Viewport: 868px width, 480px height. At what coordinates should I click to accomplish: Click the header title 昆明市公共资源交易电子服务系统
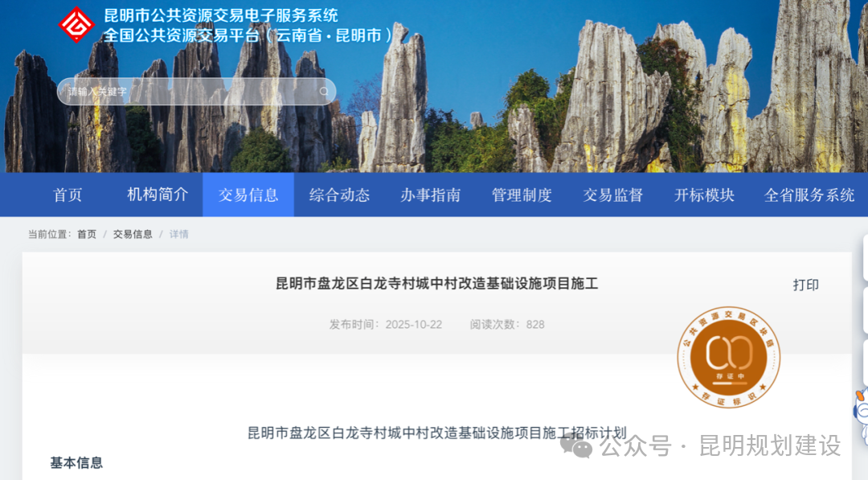pyautogui.click(x=221, y=15)
